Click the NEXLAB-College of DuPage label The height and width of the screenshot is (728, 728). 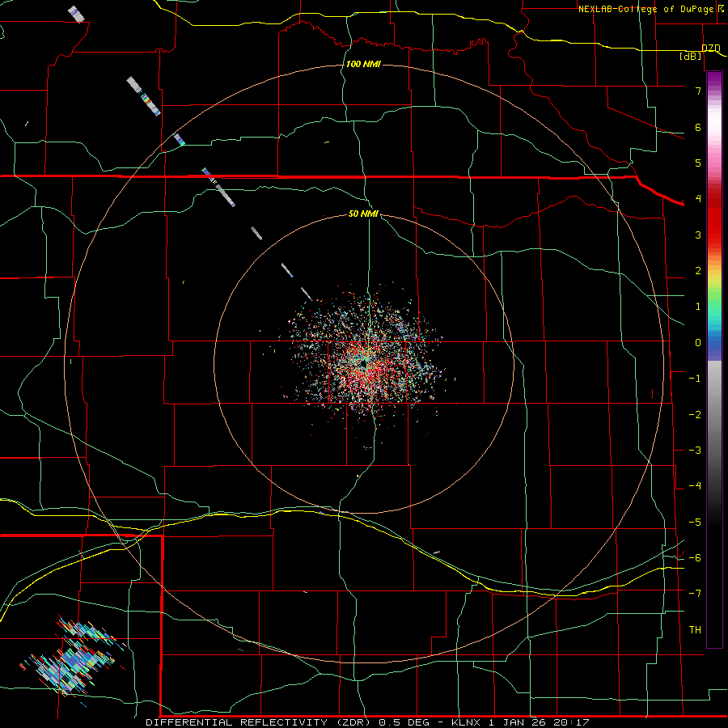(x=650, y=9)
